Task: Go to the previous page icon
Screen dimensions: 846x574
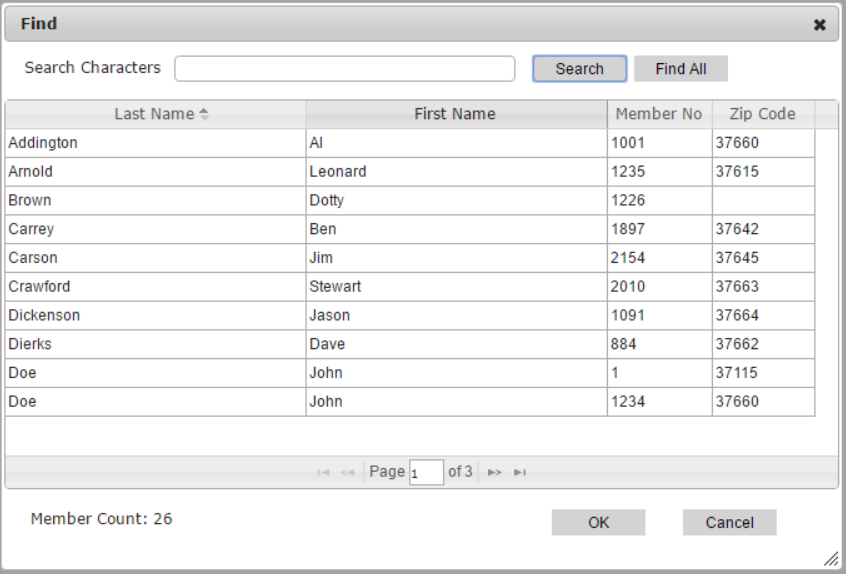Action: point(347,473)
